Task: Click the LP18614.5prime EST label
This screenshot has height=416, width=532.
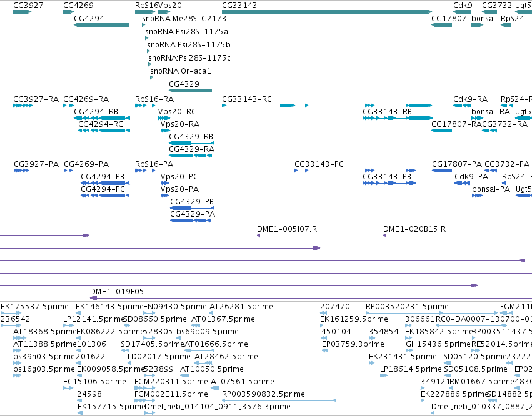Action: pos(411,369)
